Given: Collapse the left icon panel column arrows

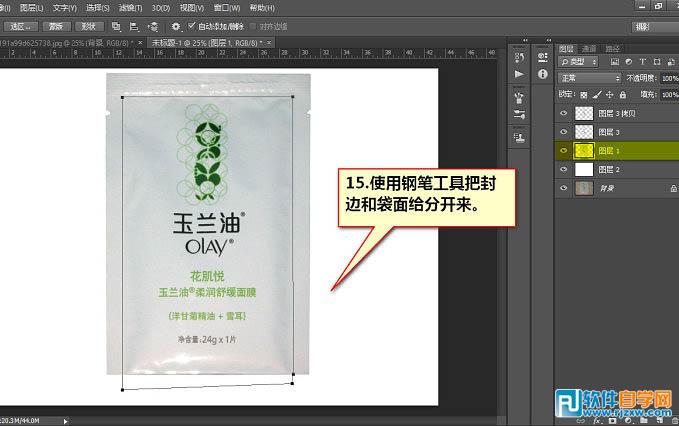Looking at the screenshot, I should point(525,40).
